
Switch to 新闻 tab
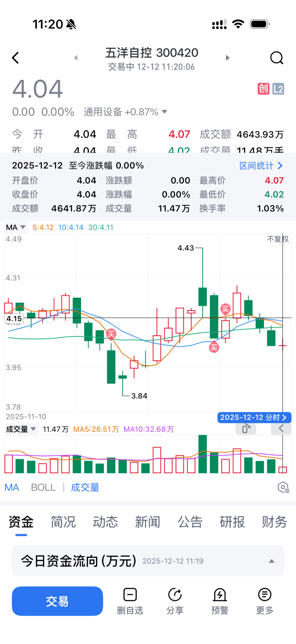coord(148,522)
